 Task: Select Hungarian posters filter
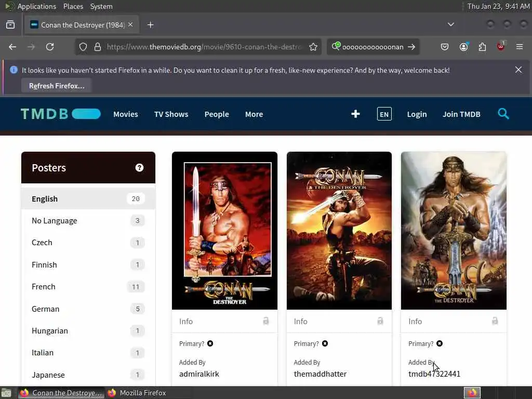point(88,331)
